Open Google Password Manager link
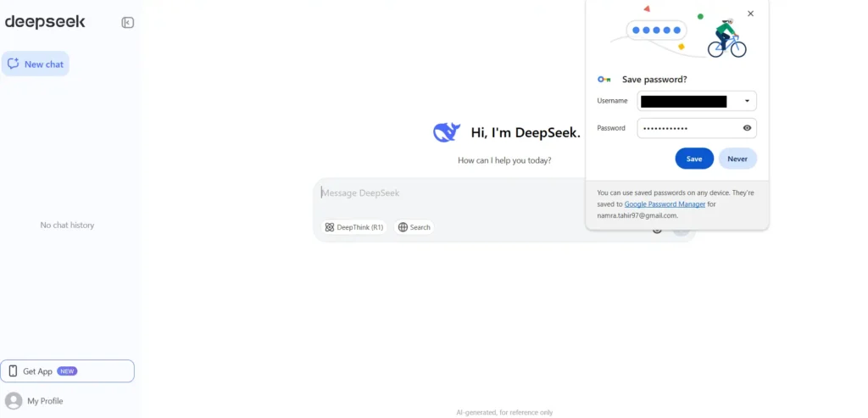 pyautogui.click(x=665, y=204)
